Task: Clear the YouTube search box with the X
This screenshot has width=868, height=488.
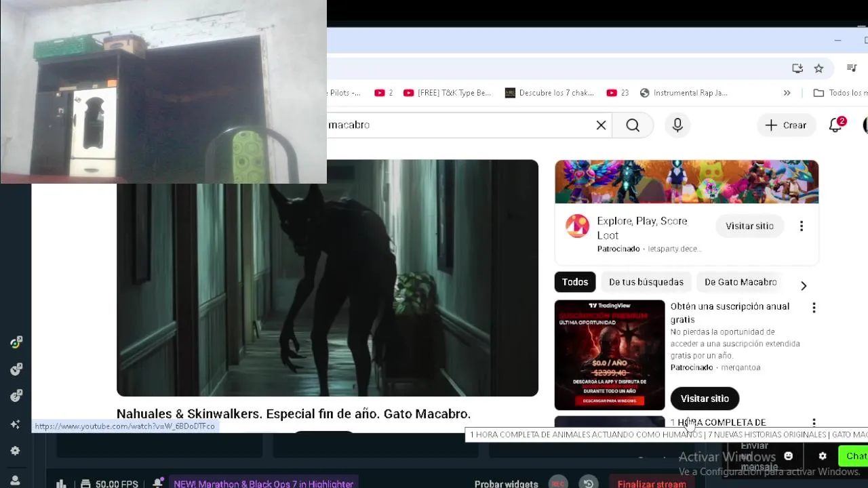Action: (601, 125)
